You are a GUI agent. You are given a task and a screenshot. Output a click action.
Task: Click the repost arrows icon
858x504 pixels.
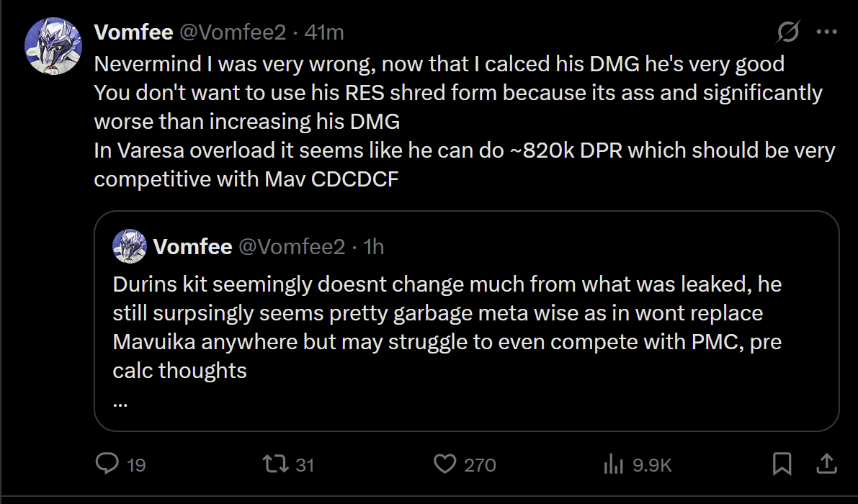click(x=274, y=464)
